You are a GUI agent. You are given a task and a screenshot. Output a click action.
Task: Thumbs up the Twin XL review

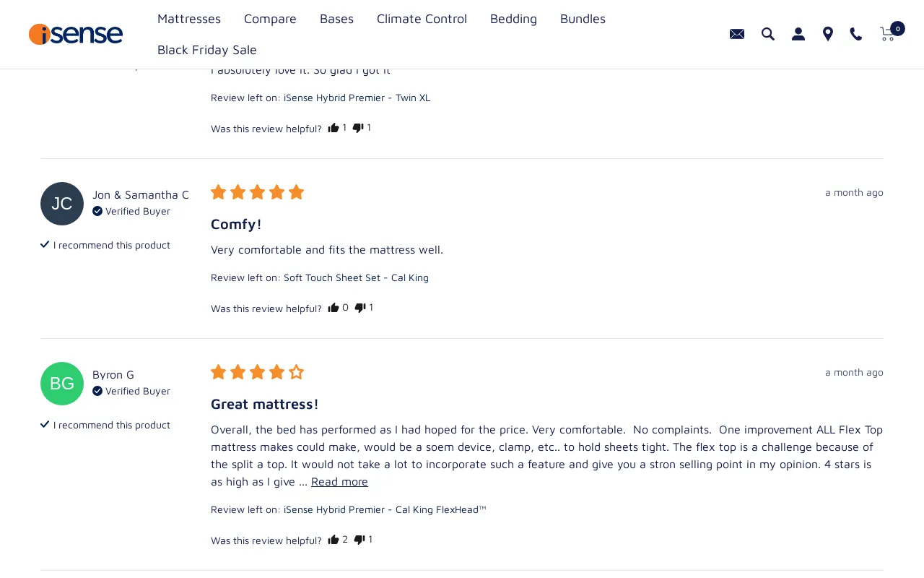[x=334, y=128]
